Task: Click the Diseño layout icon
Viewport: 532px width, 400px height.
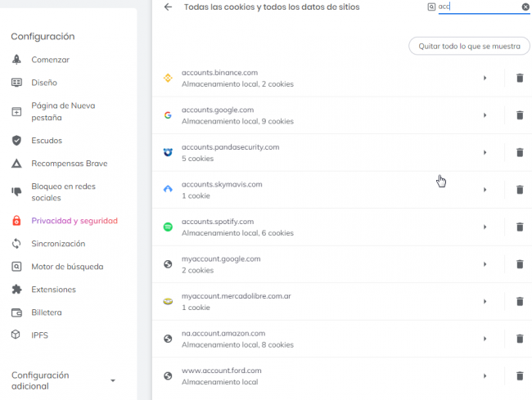Action: pos(16,83)
